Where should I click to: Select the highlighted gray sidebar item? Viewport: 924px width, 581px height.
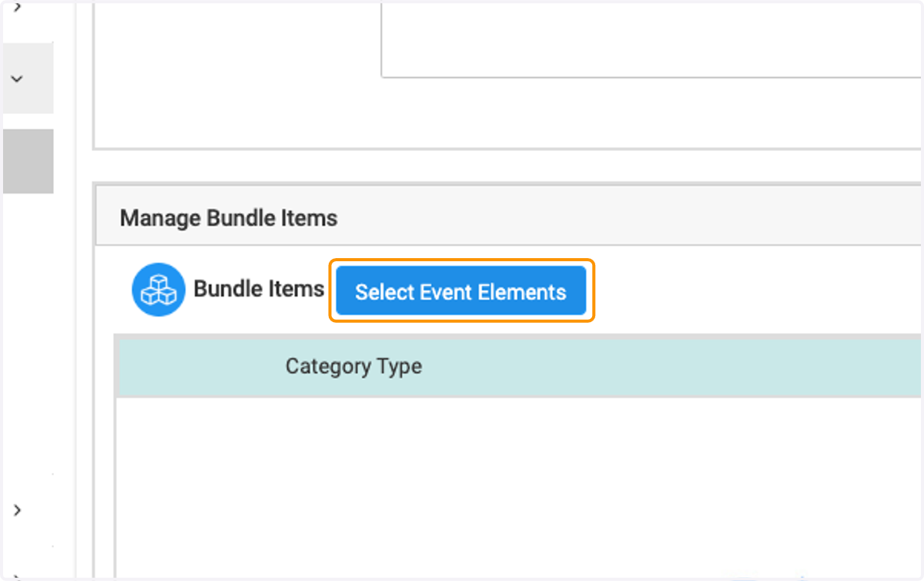tap(28, 161)
